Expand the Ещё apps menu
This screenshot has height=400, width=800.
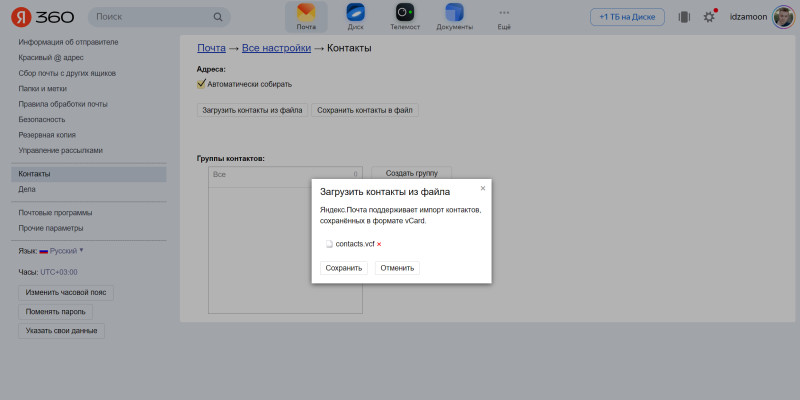(504, 16)
